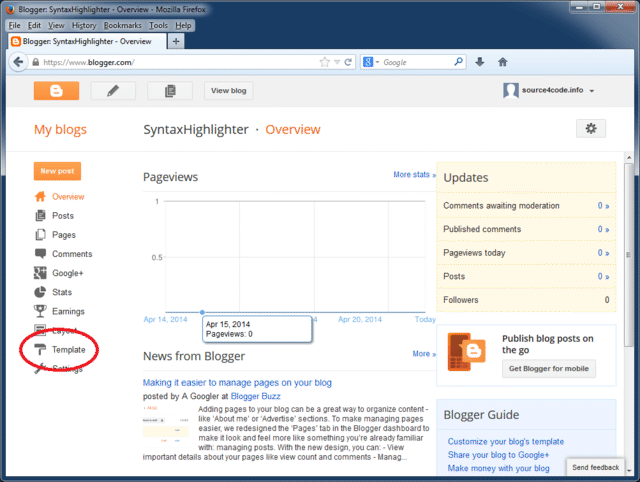Click the search magnifier icon in the search box
640x482 pixels.
[458, 62]
